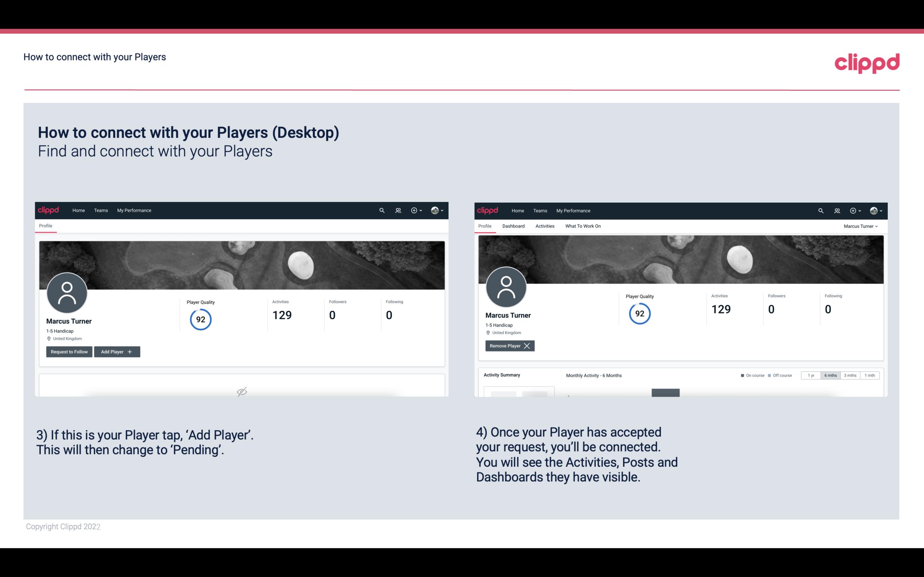
Task: Click the search icon in left navbar
Action: pos(381,210)
